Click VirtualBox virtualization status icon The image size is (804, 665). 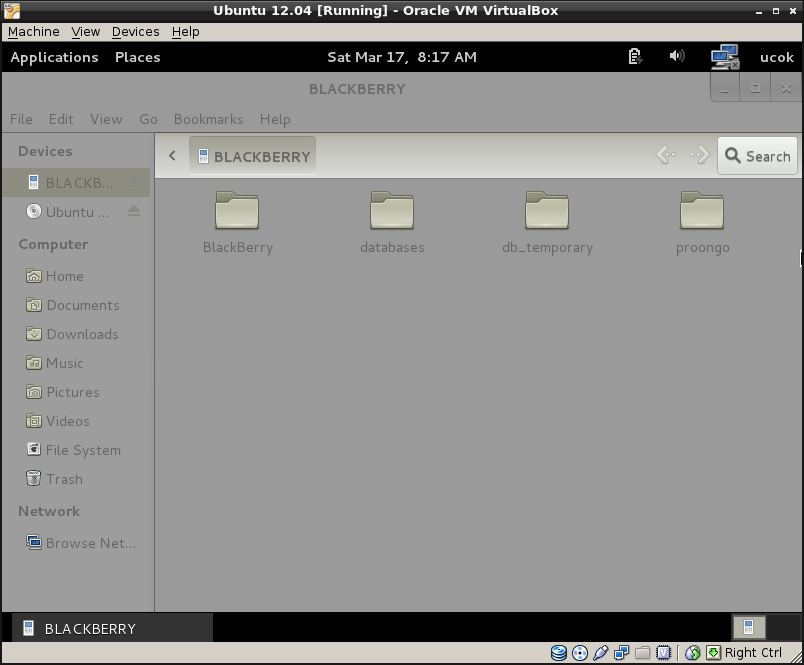tap(664, 653)
